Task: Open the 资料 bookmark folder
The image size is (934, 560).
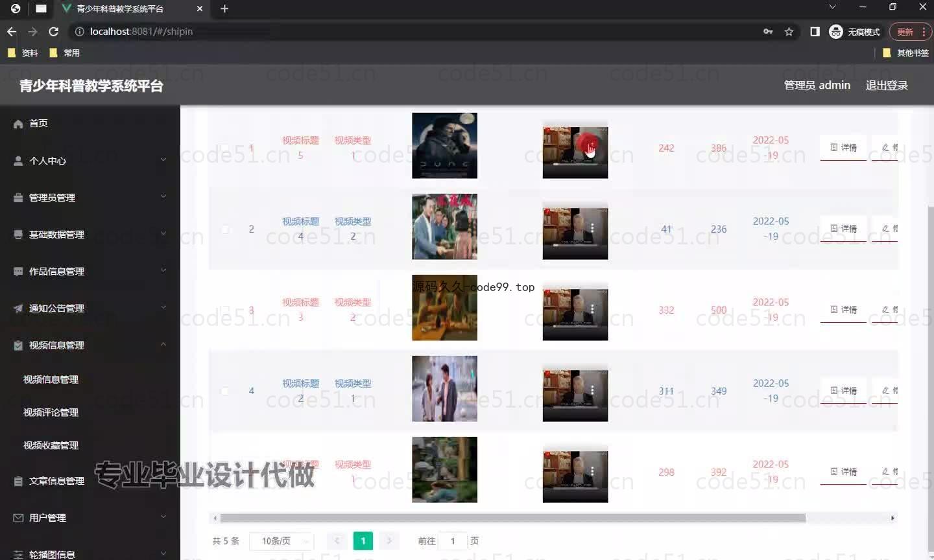Action: (23, 52)
